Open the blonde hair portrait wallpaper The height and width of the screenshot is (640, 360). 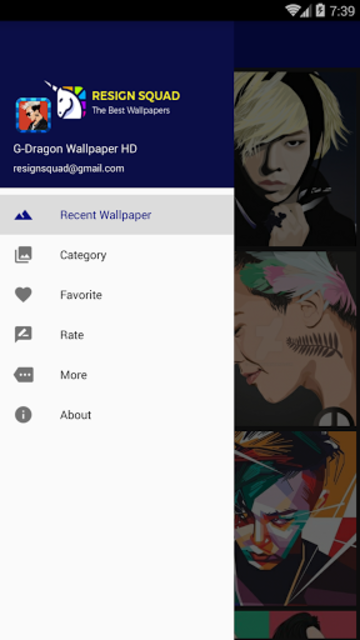click(296, 158)
